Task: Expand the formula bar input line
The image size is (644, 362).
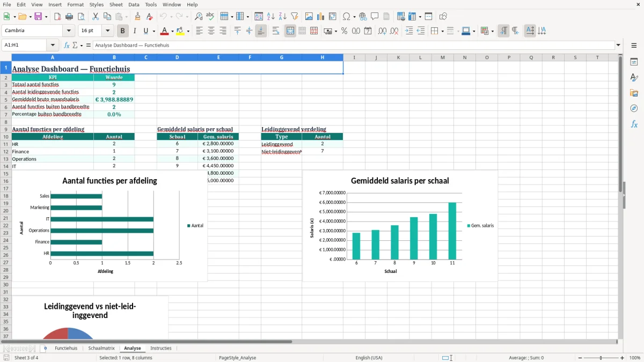Action: pos(619,46)
